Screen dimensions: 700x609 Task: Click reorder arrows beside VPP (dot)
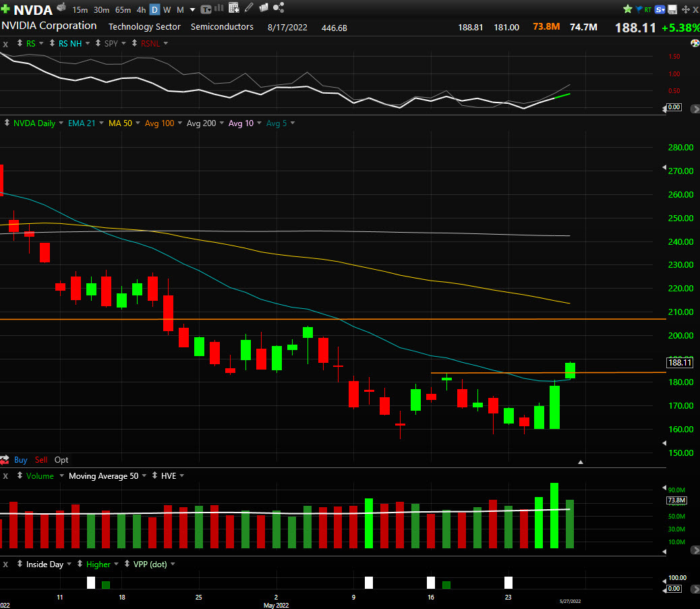click(x=127, y=564)
